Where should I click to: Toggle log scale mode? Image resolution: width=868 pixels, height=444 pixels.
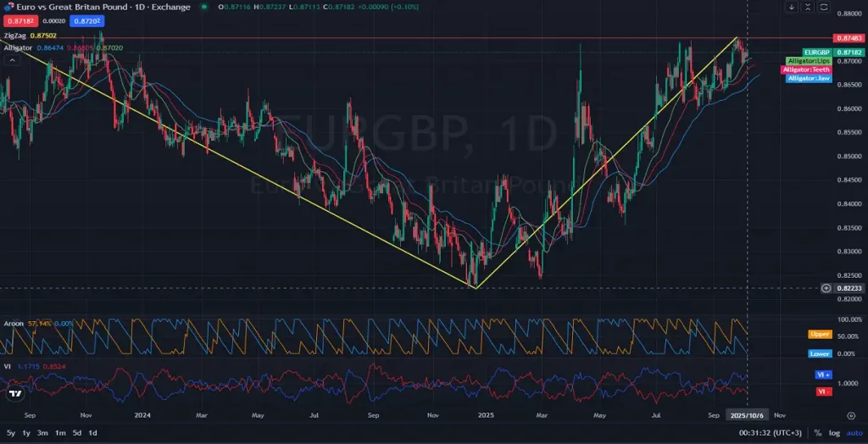[834, 433]
